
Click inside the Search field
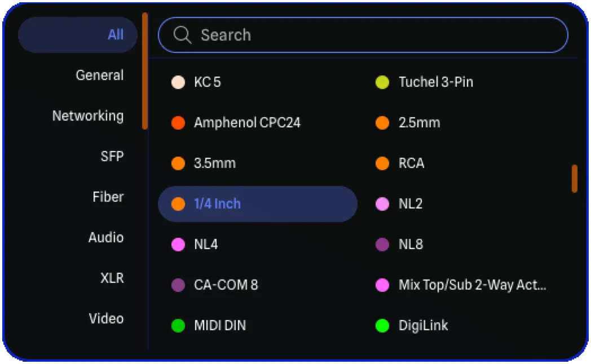point(364,35)
